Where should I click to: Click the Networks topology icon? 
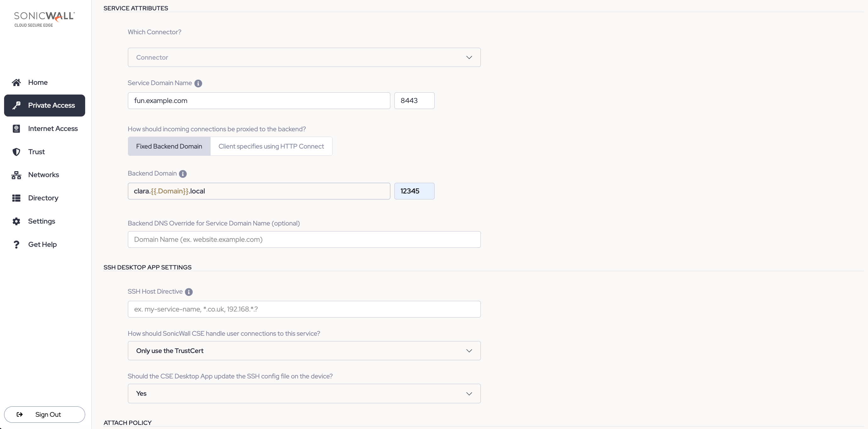tap(16, 175)
